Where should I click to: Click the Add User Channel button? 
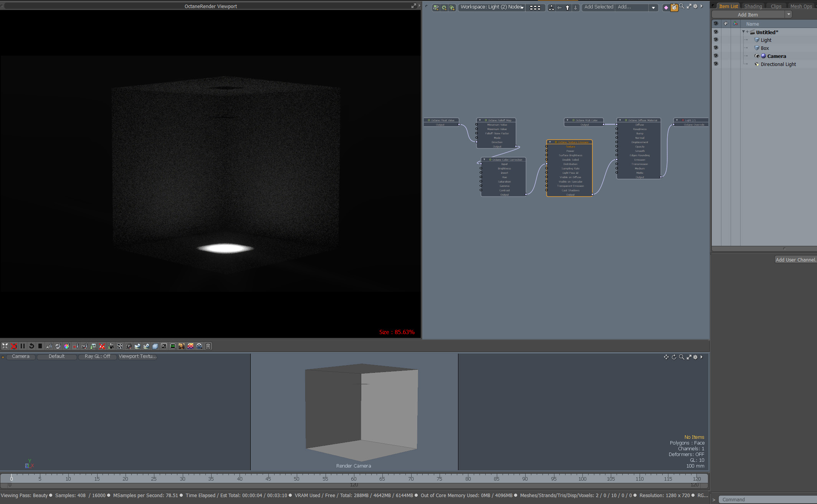tap(795, 260)
